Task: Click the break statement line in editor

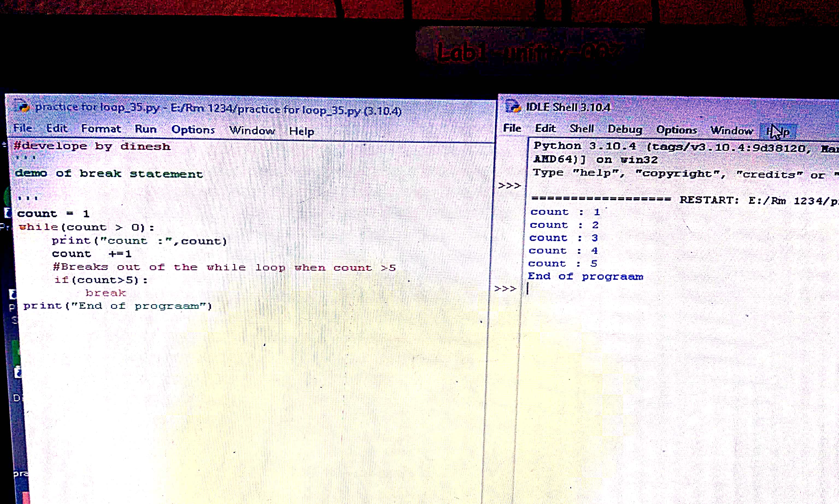Action: pyautogui.click(x=106, y=293)
